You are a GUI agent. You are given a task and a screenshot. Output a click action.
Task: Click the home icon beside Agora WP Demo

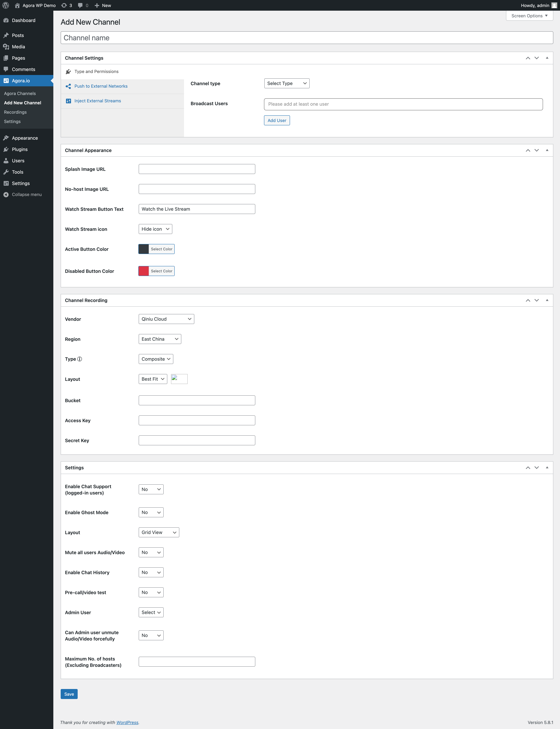(x=17, y=5)
